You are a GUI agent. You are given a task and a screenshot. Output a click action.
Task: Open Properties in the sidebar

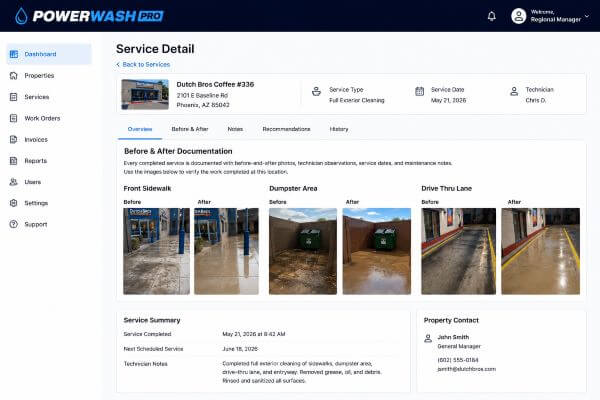click(x=49, y=75)
